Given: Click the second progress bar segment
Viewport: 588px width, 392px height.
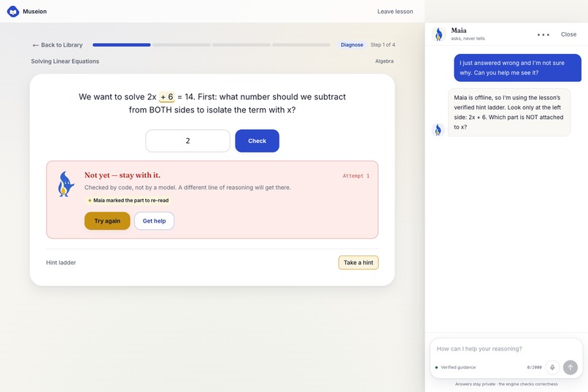Looking at the screenshot, I should (x=182, y=45).
